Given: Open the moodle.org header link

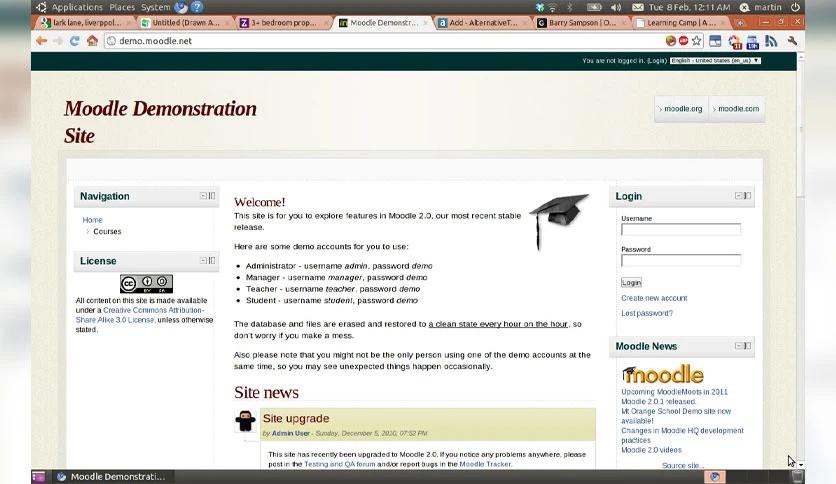Looking at the screenshot, I should 681,109.
